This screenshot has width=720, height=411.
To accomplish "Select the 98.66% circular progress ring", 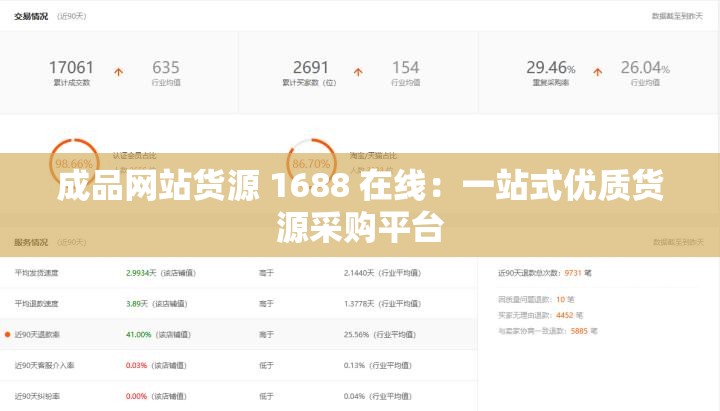I will (x=74, y=163).
